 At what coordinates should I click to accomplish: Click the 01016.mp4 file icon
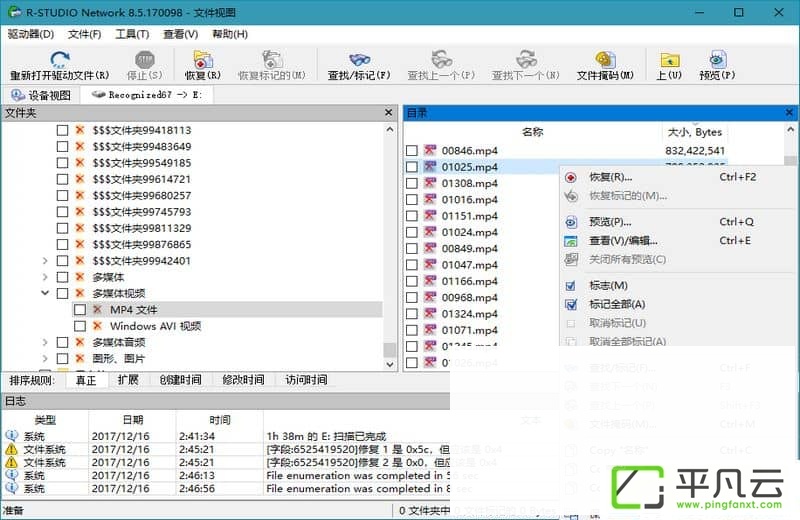pyautogui.click(x=430, y=200)
